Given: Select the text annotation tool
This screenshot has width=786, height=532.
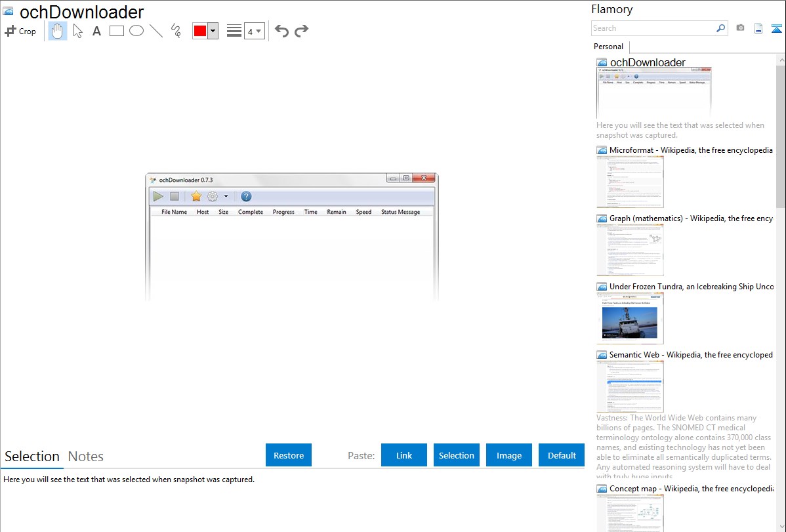Looking at the screenshot, I should pos(96,31).
